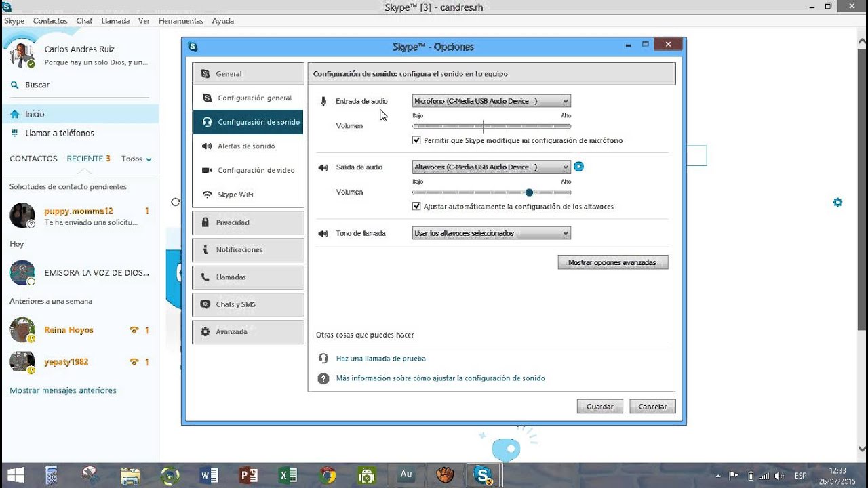
Task: Click the Buscar search field
Action: click(79, 85)
